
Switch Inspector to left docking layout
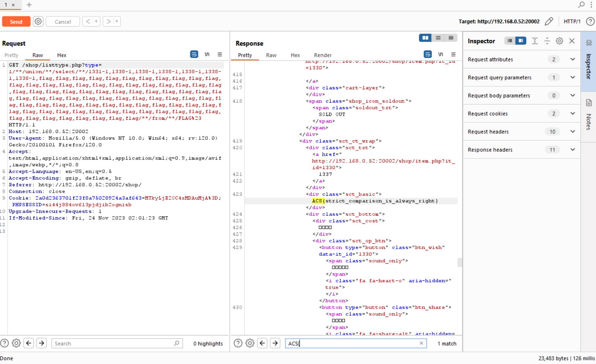tap(510, 41)
